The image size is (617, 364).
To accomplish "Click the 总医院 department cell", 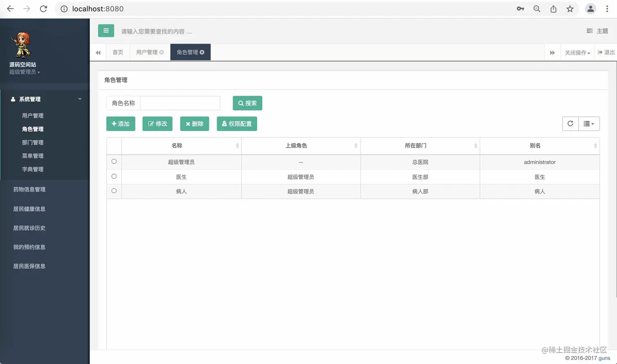I will (x=420, y=162).
